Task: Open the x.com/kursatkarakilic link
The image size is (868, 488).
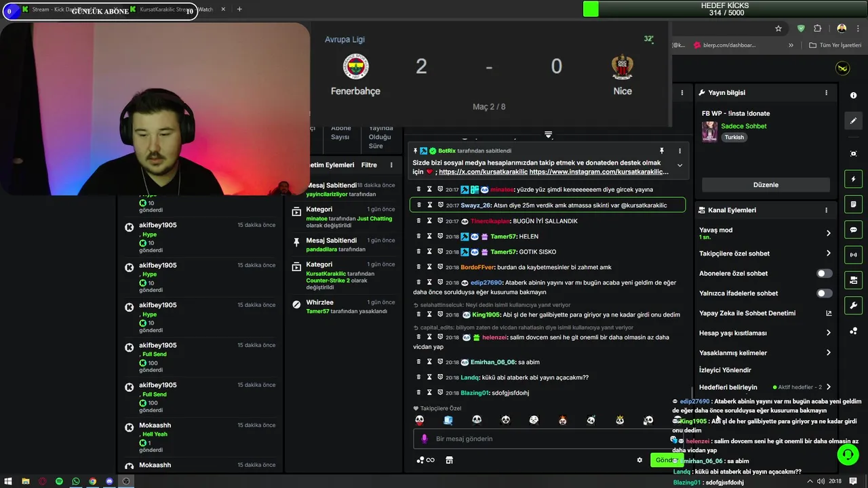Action: pyautogui.click(x=484, y=172)
